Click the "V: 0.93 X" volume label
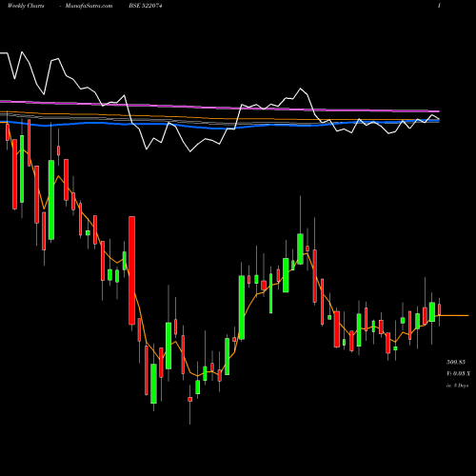The height and width of the screenshot is (476, 476). click(x=458, y=374)
